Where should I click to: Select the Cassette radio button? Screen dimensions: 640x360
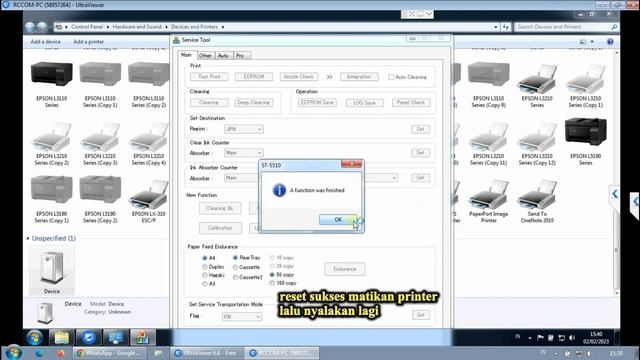236,267
